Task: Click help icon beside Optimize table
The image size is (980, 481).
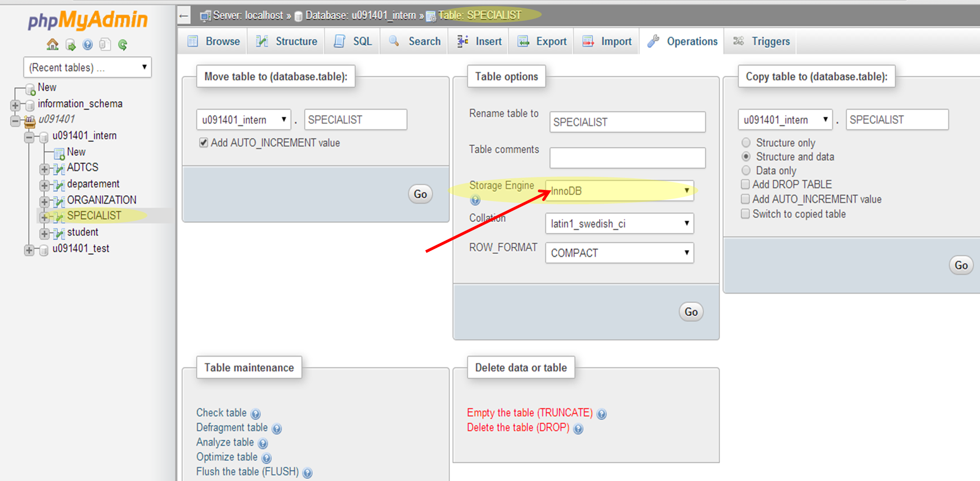Action: tap(266, 458)
